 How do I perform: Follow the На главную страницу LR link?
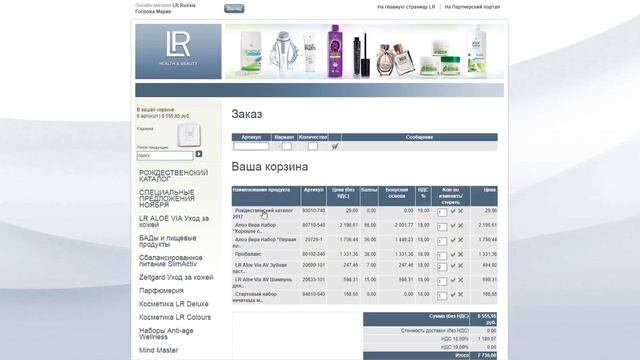406,7
